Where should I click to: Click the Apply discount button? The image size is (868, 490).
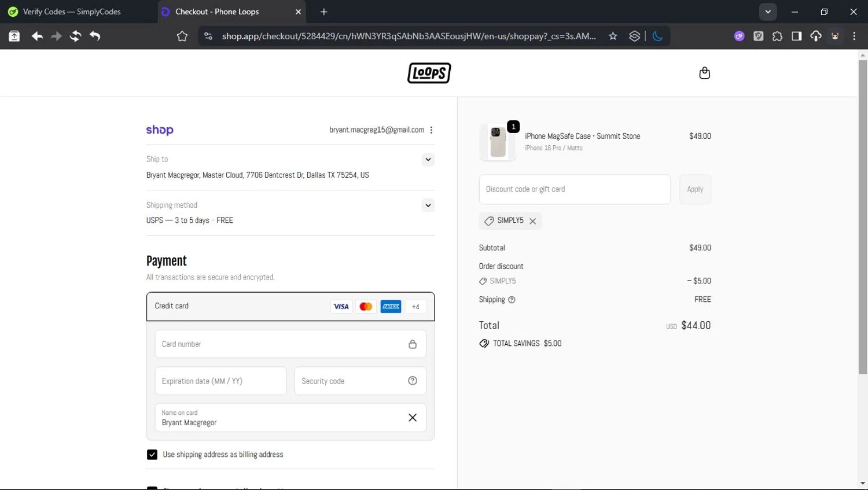point(695,189)
